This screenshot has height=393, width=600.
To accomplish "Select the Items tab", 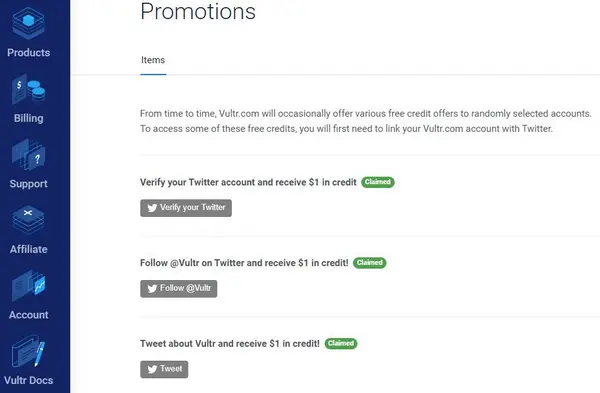I will point(153,60).
